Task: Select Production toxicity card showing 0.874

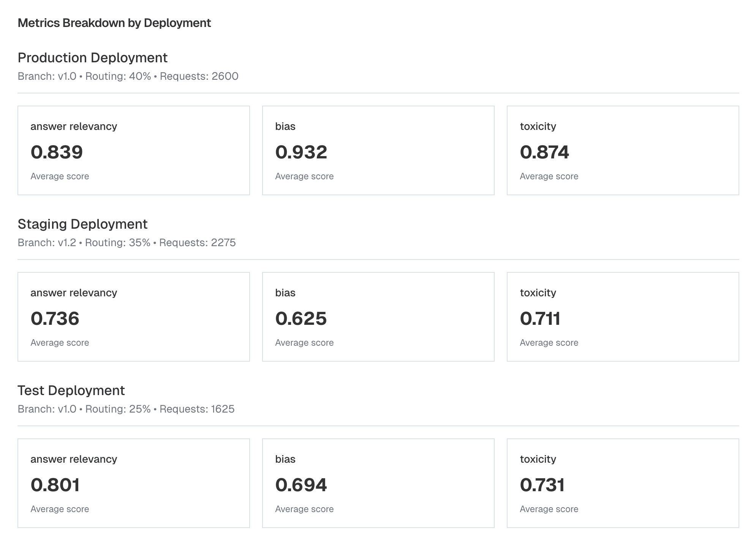Action: coord(623,150)
